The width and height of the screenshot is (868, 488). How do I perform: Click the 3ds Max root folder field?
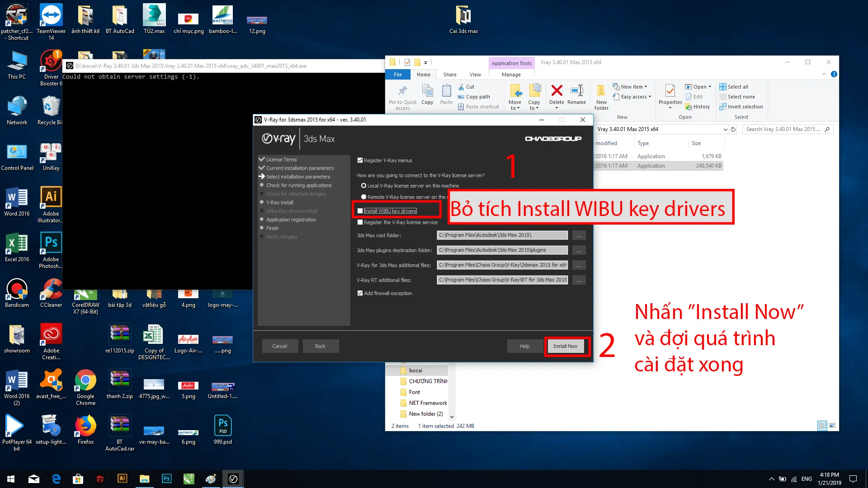click(502, 235)
